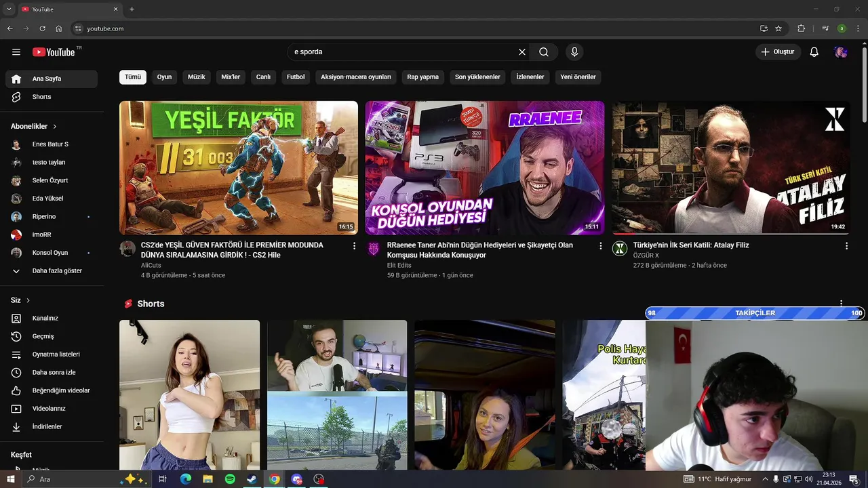Open the Windows Start menu
Viewport: 868px width, 488px height.
[x=10, y=479]
